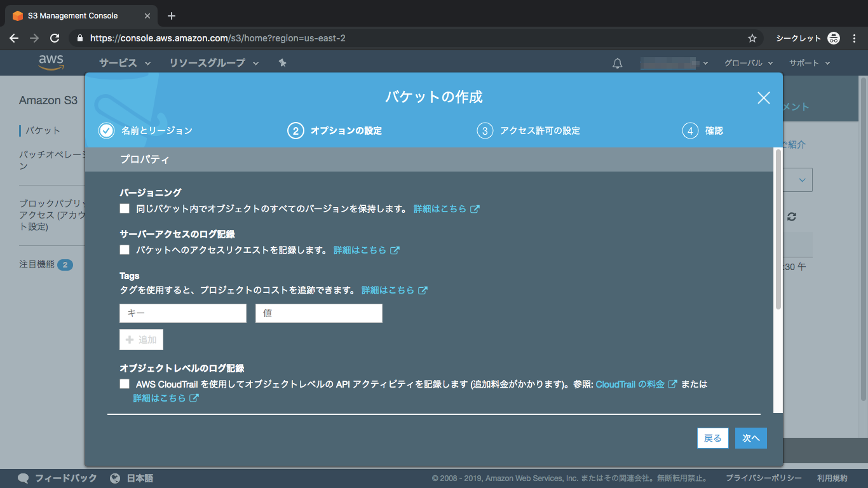
Task: Click the tag キー input field
Action: coord(183,313)
